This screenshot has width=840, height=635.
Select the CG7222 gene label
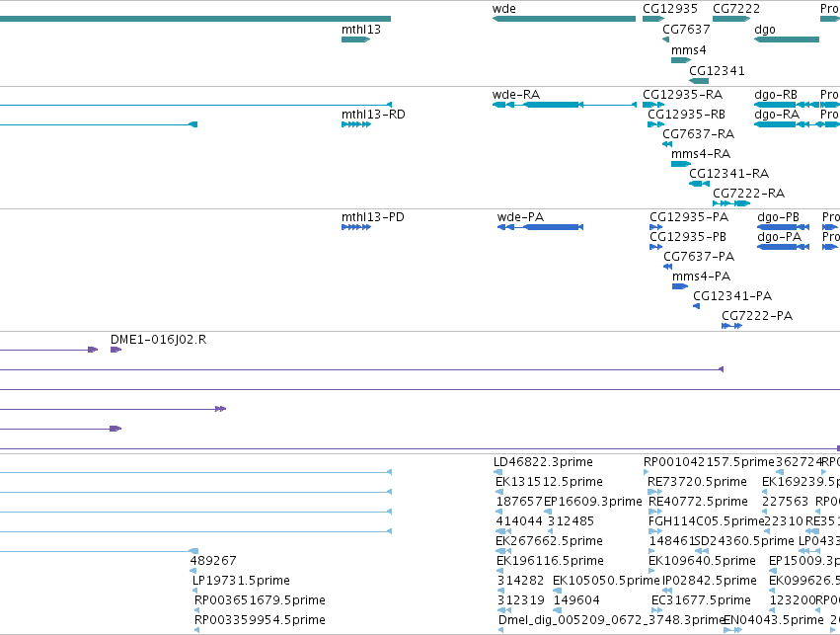(736, 9)
